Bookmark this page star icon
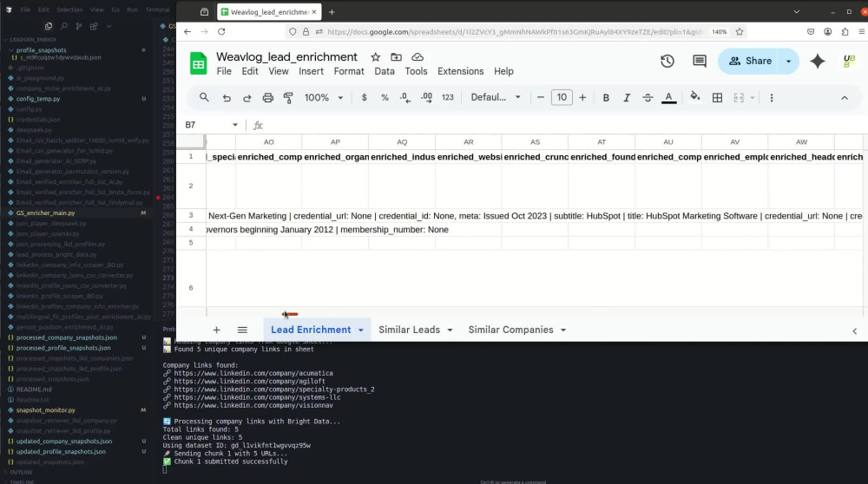868x484 pixels. 739,31
